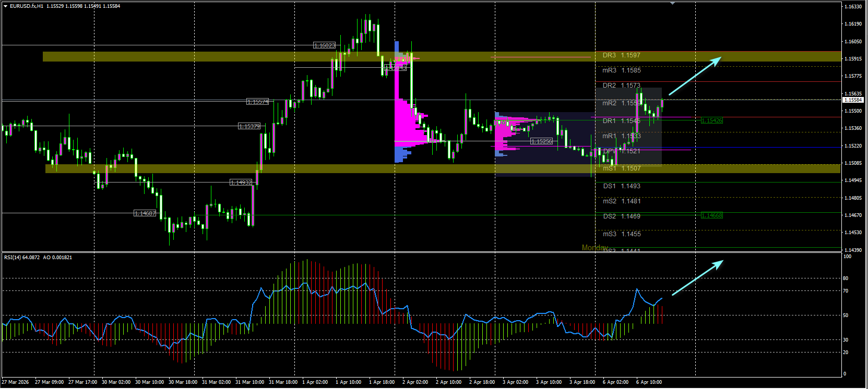Click level 30 on the RSI scale
The image size is (868, 389).
click(x=846, y=340)
